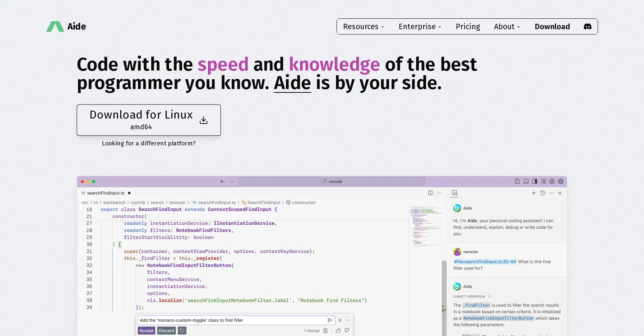Expand the 'Used 1 reference' disclosure
This screenshot has height=336, width=644.
click(472, 296)
